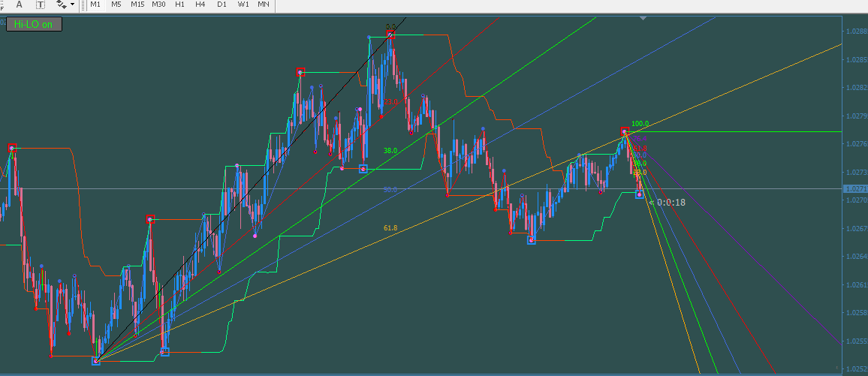Screen dimensions: 868x376
Task: Click the orange 61.8 Fibonacci label
Action: pos(390,228)
